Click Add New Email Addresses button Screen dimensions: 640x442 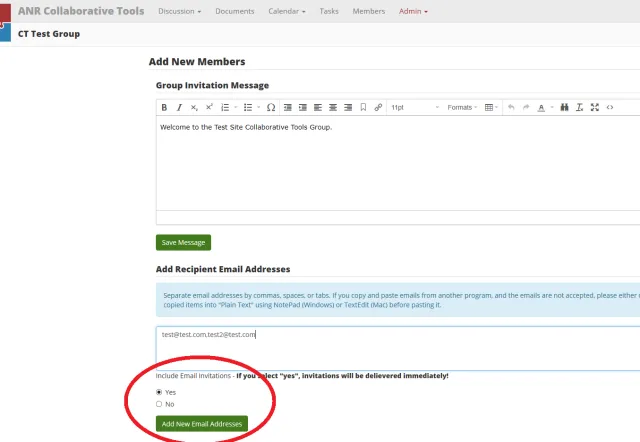pyautogui.click(x=201, y=424)
